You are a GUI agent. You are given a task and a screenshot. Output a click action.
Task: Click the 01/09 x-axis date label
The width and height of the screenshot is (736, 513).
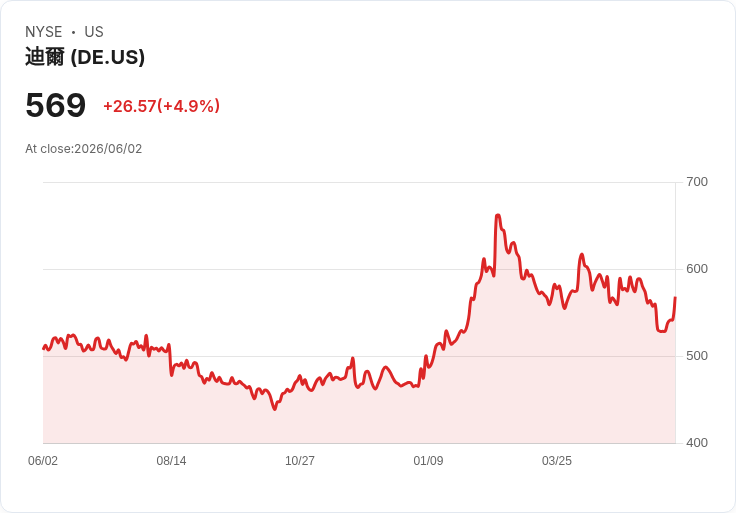(428, 461)
